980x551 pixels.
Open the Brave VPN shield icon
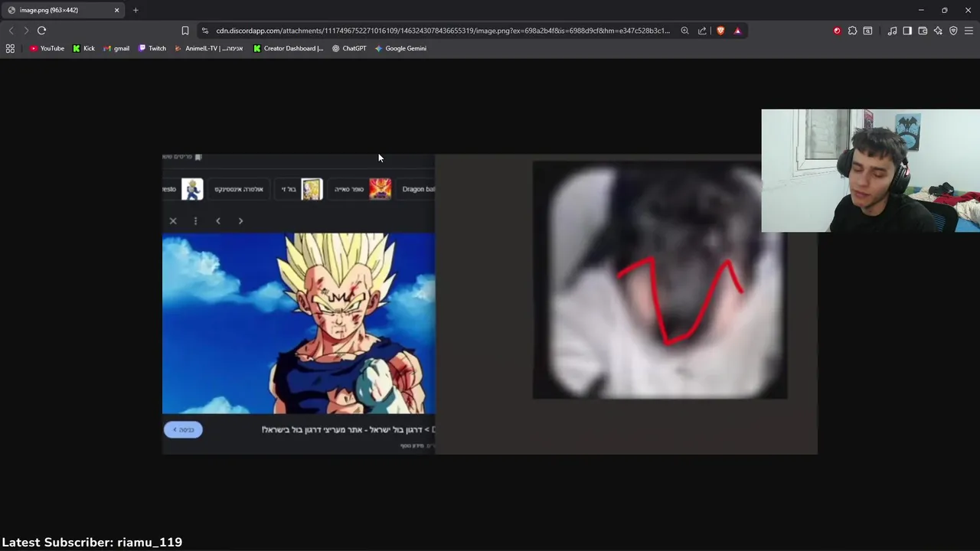pos(953,31)
